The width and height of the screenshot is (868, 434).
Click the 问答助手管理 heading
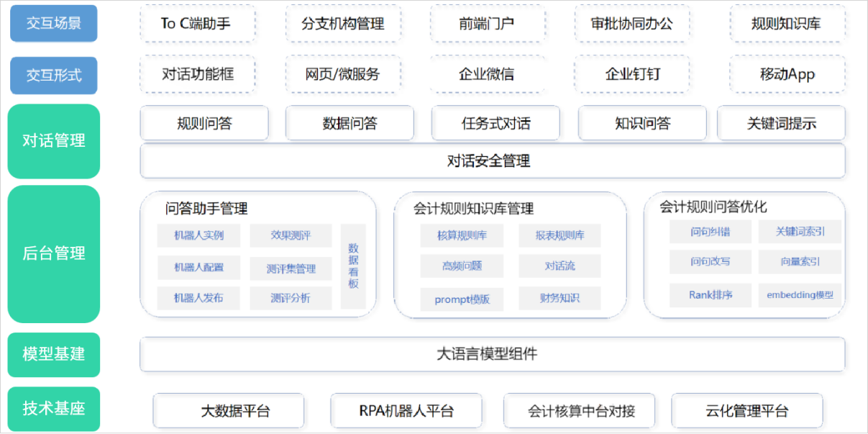click(x=206, y=209)
